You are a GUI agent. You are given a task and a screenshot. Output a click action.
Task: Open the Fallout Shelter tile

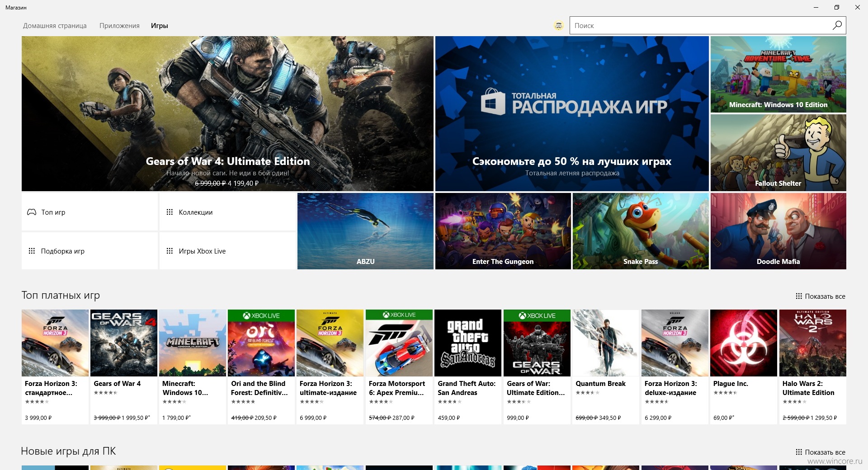pos(778,152)
